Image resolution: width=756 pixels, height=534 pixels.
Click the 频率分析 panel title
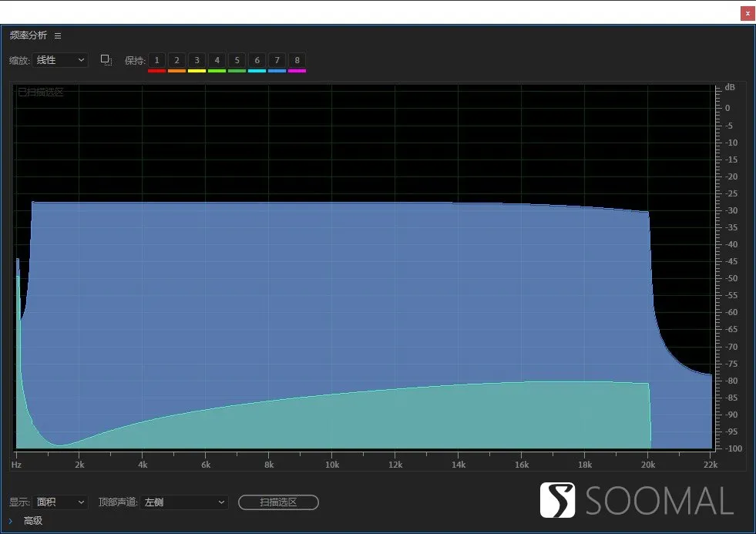point(29,35)
